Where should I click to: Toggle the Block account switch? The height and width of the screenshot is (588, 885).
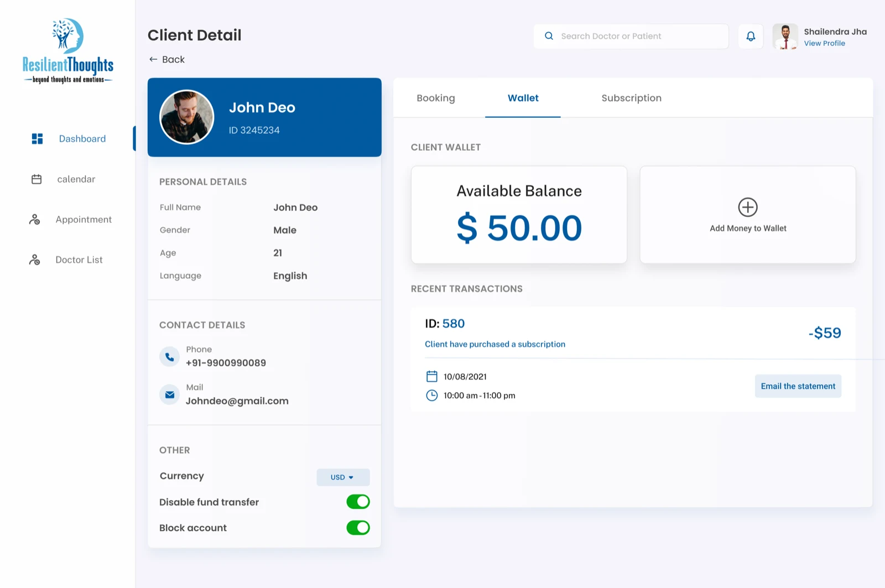(358, 528)
